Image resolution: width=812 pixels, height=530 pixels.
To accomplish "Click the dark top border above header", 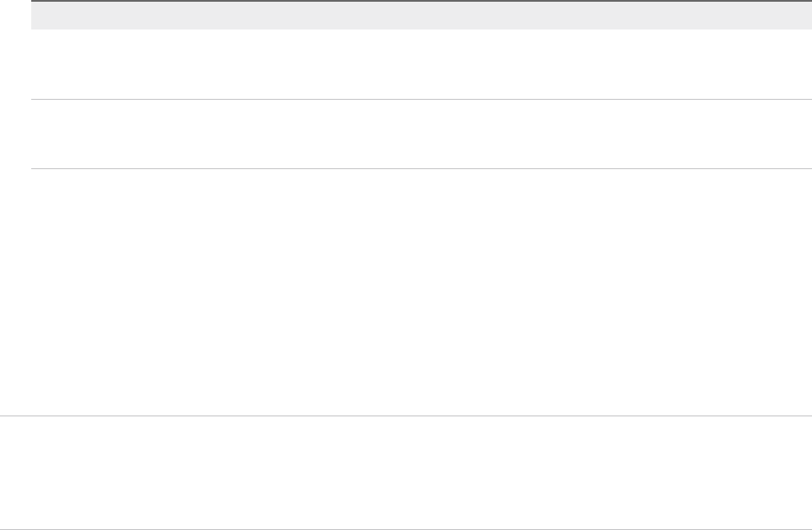I will 416,1.
